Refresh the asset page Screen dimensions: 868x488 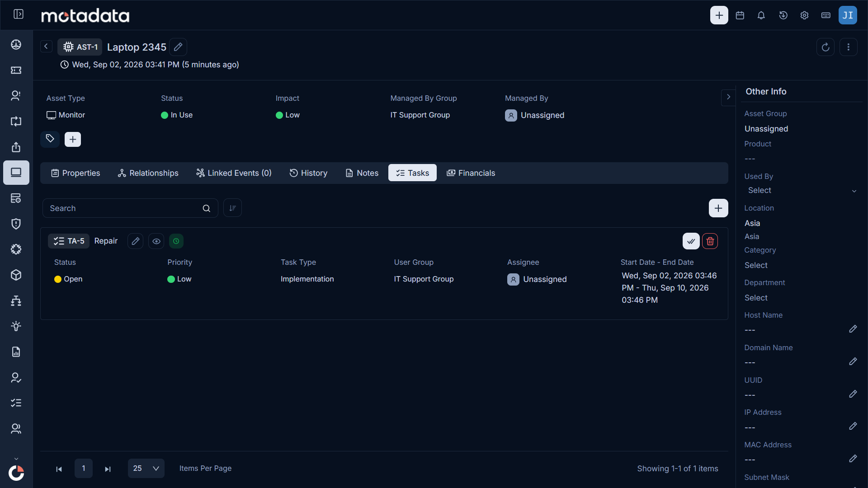pyautogui.click(x=826, y=47)
